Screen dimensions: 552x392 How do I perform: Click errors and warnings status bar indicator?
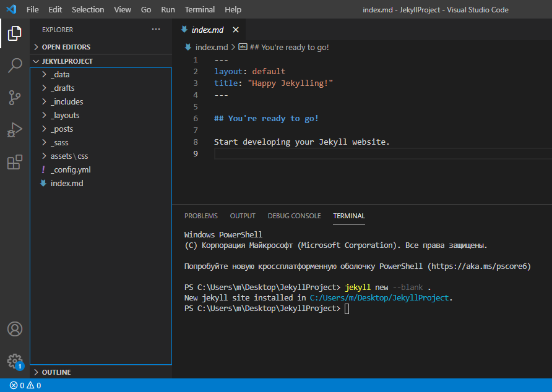point(25,385)
